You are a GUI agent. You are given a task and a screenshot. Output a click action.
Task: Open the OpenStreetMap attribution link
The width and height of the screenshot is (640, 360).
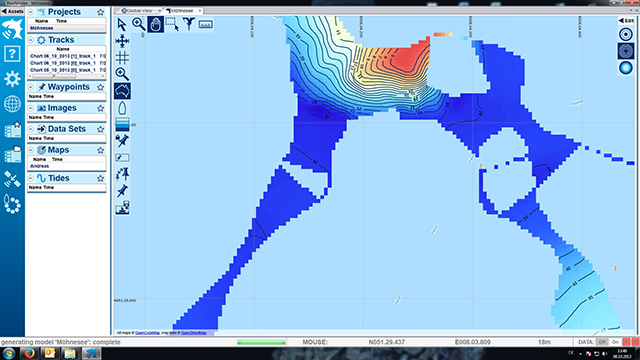(x=194, y=333)
